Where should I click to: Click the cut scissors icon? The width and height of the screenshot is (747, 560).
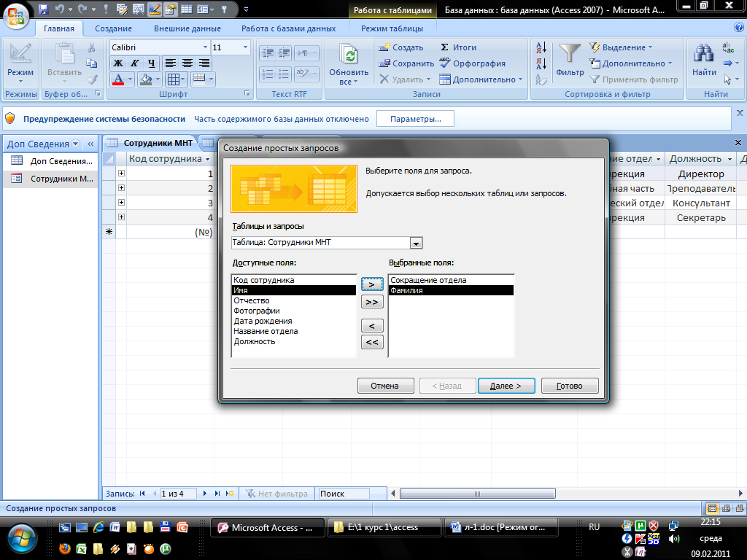[x=91, y=47]
